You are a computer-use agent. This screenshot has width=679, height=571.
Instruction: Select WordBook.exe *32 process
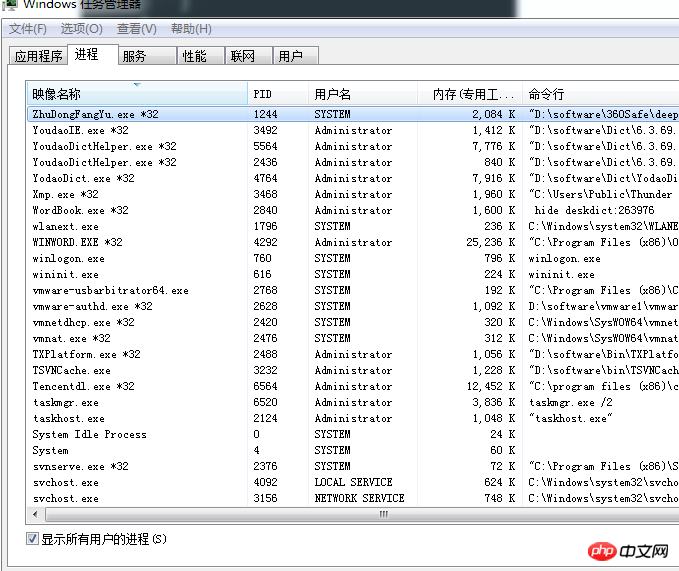pos(80,210)
